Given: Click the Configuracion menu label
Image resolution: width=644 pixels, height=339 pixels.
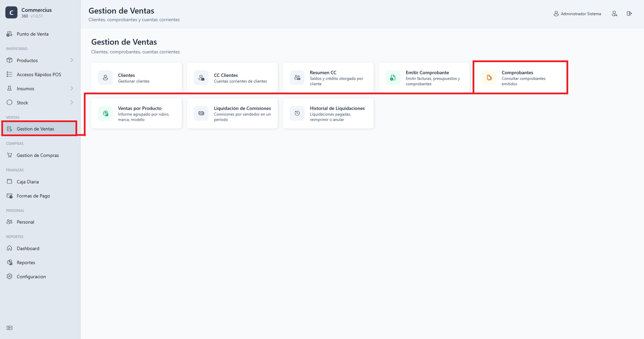Looking at the screenshot, I should tap(31, 277).
